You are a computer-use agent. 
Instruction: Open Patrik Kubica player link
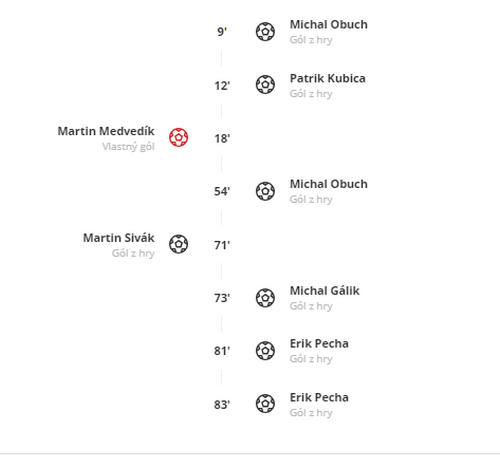coord(328,78)
